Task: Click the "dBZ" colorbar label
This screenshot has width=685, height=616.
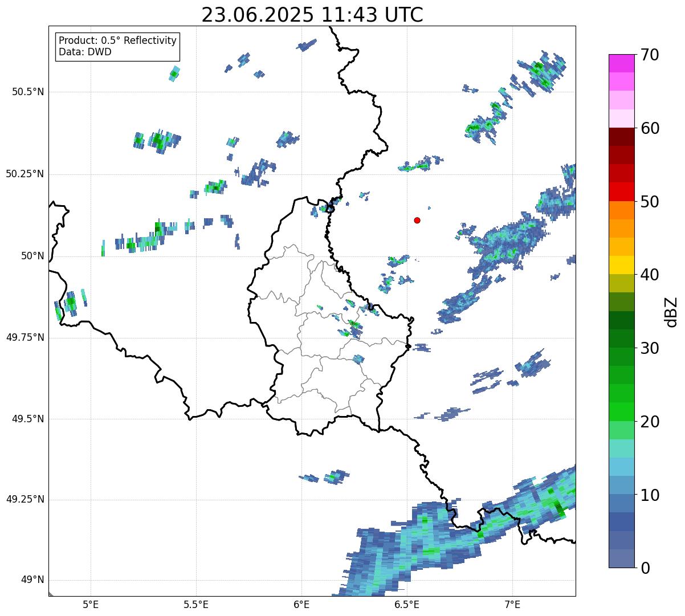Action: (x=671, y=311)
